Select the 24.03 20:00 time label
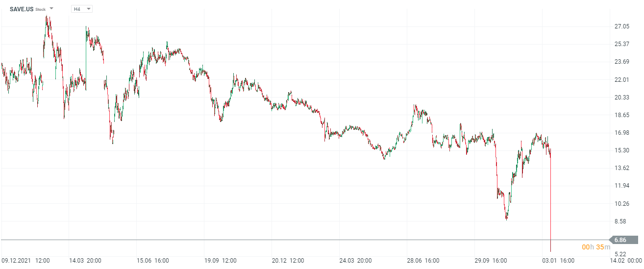This screenshot has height=269, width=644. [355, 260]
